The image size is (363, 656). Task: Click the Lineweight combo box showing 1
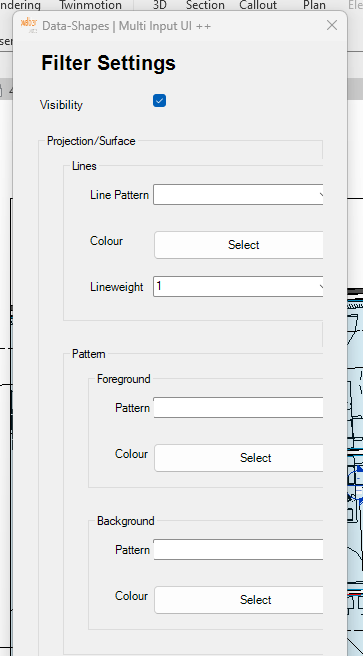point(238,287)
